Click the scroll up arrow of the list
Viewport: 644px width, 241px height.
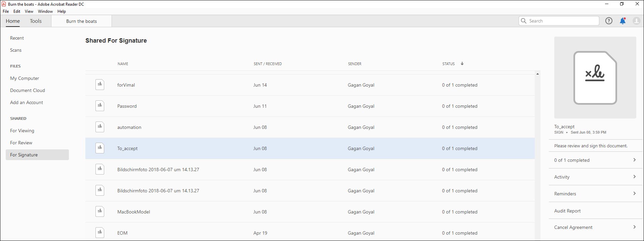(538, 74)
